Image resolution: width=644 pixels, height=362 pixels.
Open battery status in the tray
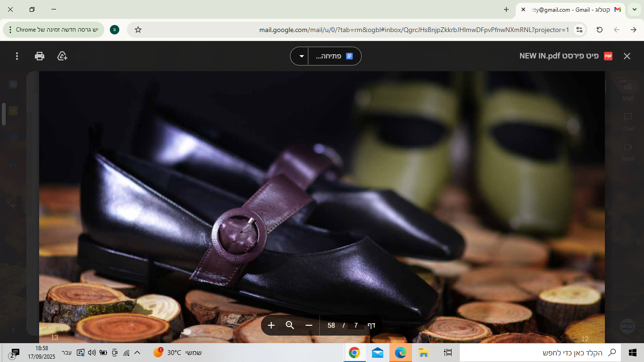tap(103, 353)
